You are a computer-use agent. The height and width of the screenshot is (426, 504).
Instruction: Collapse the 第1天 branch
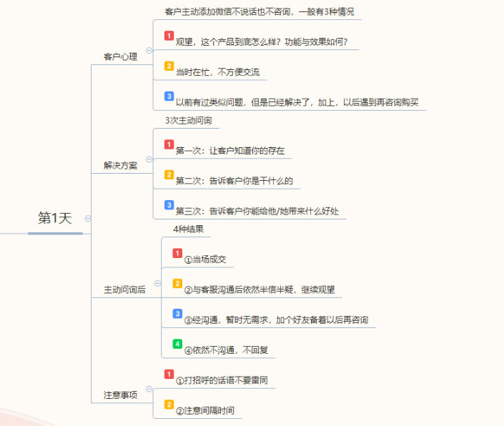tap(87, 219)
